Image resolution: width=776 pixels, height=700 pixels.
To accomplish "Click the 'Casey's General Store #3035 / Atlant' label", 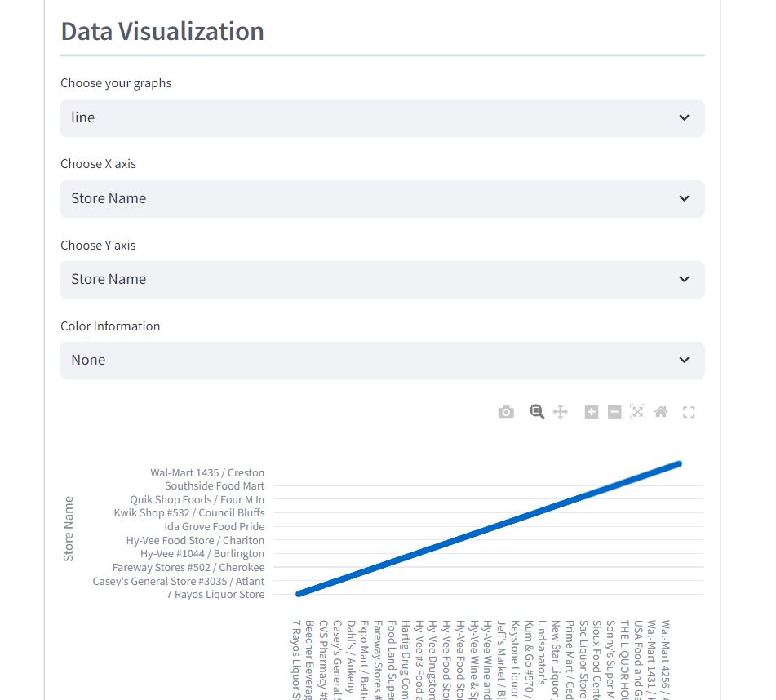I will point(178,581).
